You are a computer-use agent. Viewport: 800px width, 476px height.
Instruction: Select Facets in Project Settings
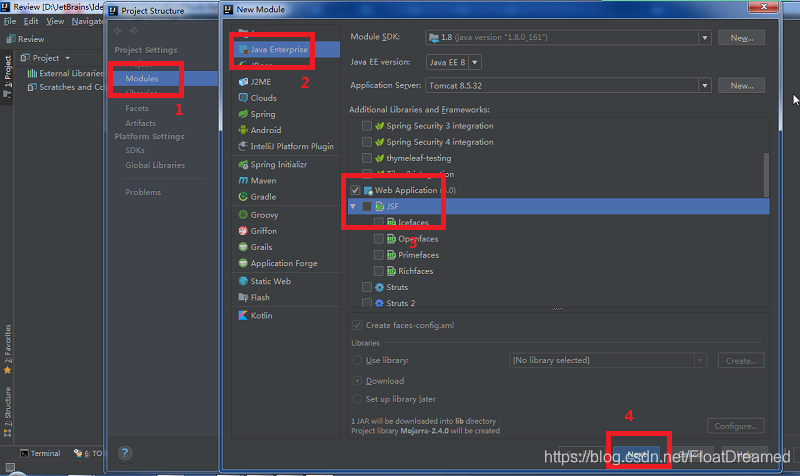pos(137,108)
